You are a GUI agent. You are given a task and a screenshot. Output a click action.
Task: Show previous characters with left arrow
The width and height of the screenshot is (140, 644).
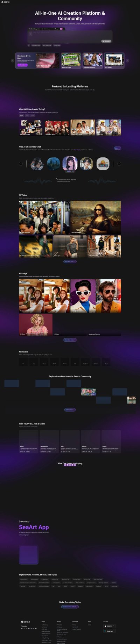tap(21, 164)
